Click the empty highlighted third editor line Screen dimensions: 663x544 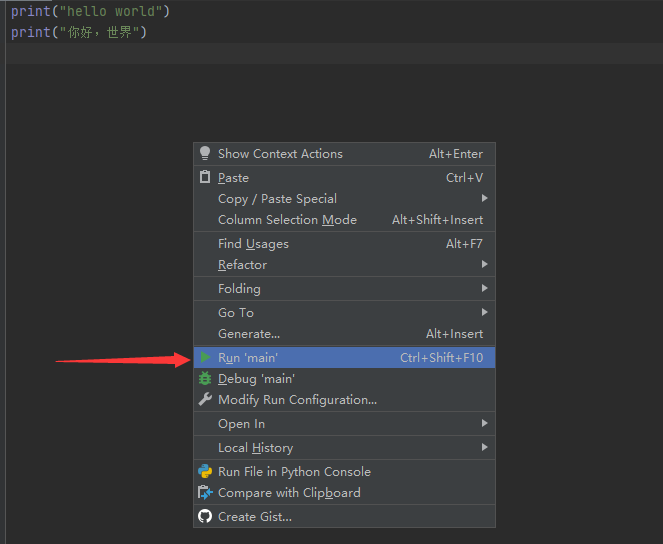334,53
